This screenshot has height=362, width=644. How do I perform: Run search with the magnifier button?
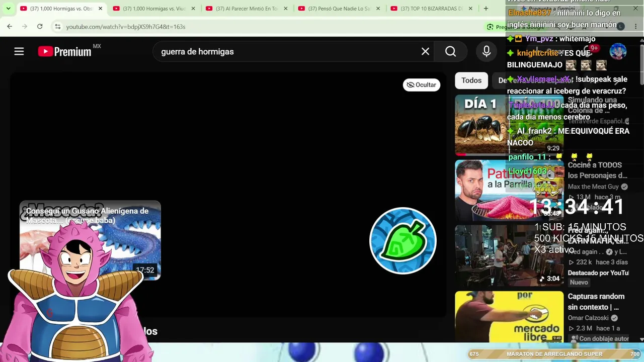click(x=450, y=51)
